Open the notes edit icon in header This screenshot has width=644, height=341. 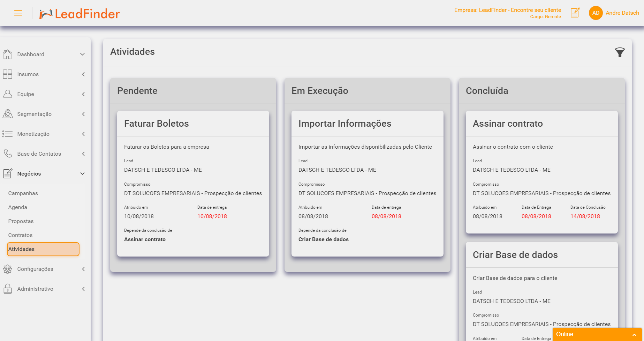pos(575,13)
